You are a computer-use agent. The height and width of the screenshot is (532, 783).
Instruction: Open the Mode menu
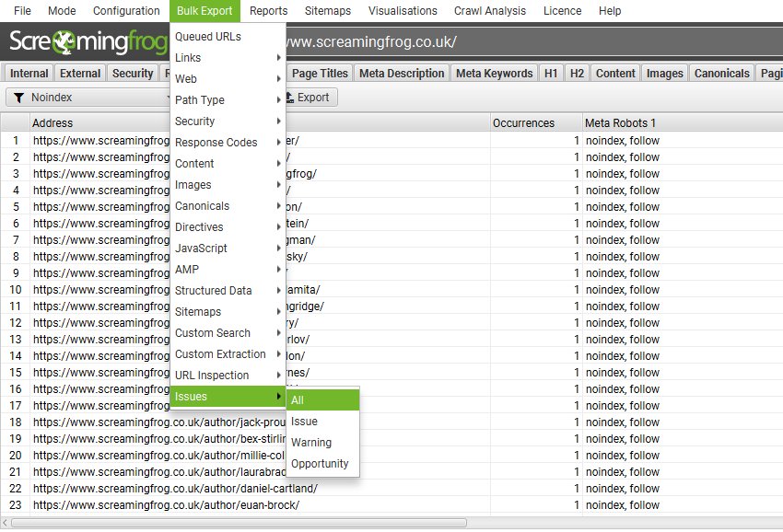pyautogui.click(x=62, y=10)
